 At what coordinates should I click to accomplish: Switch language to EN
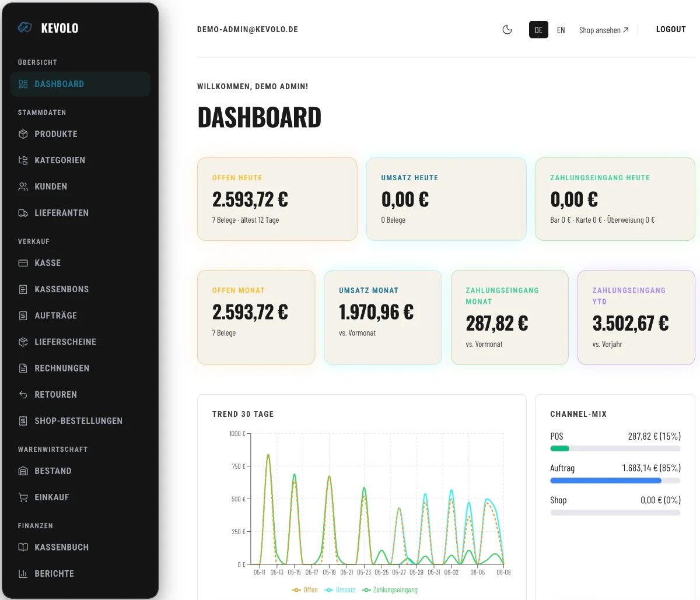(x=561, y=30)
